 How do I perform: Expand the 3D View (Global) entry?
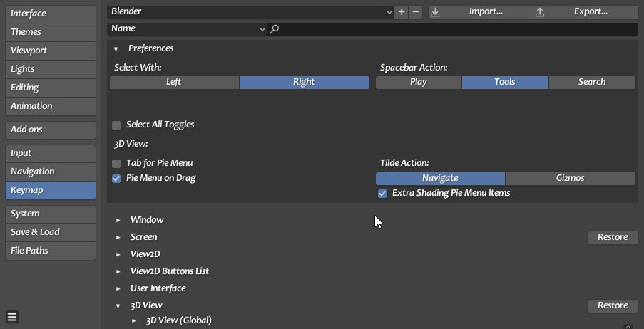134,320
